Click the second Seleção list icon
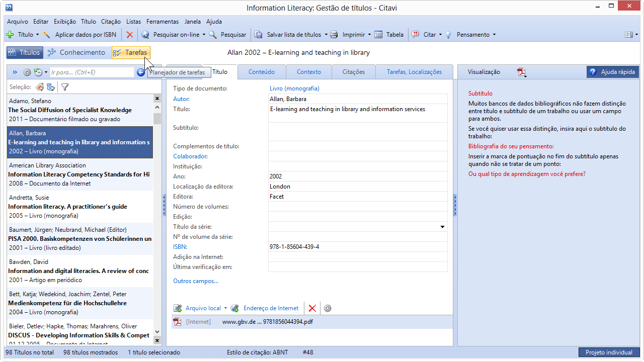Image resolution: width=644 pixels, height=362 pixels. [51, 87]
